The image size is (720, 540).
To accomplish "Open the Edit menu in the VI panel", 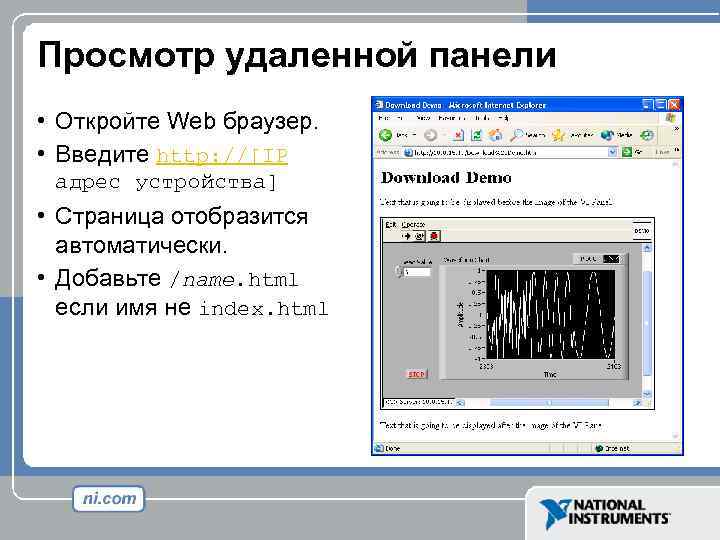I will point(391,224).
